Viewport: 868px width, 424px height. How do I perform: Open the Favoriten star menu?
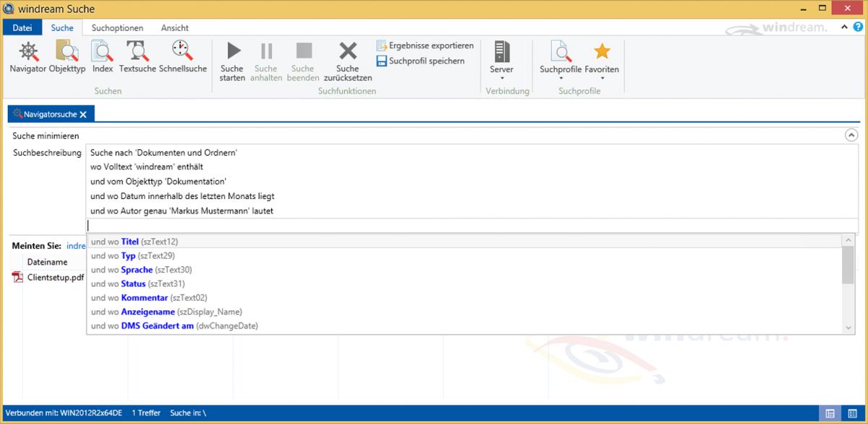(x=602, y=59)
